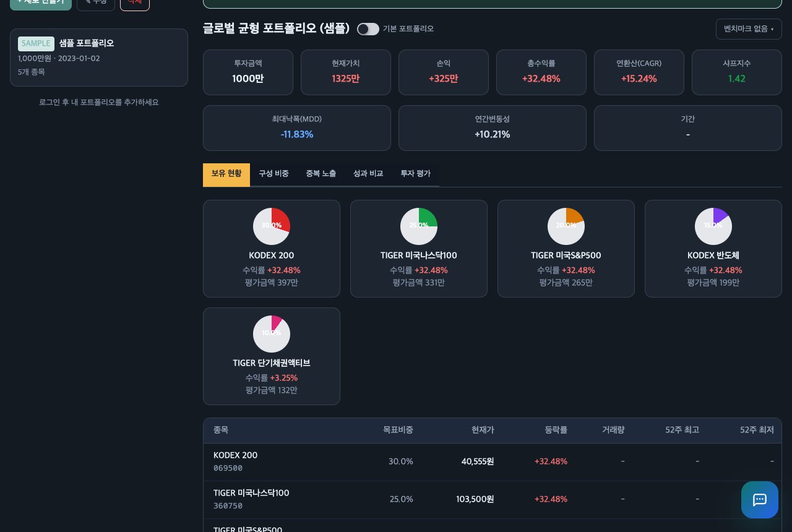The width and height of the screenshot is (792, 532).
Task: Click the pencil 수정 button
Action: tap(96, 3)
